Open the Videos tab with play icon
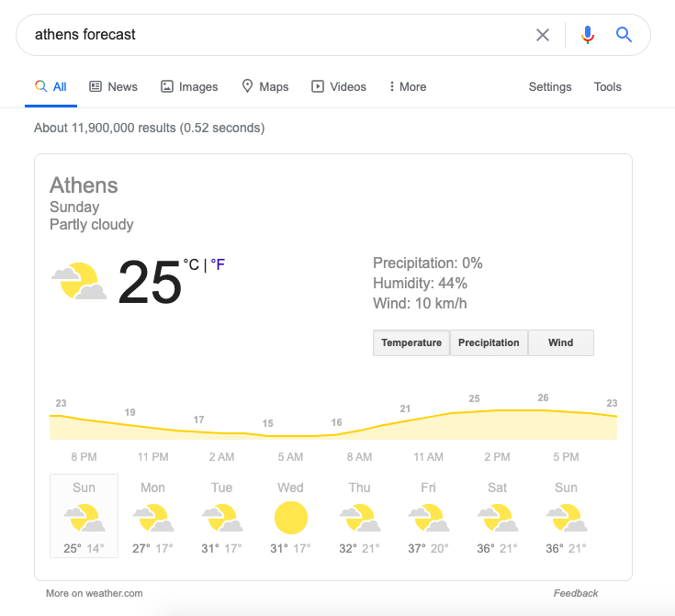Image resolution: width=675 pixels, height=616 pixels. [338, 86]
